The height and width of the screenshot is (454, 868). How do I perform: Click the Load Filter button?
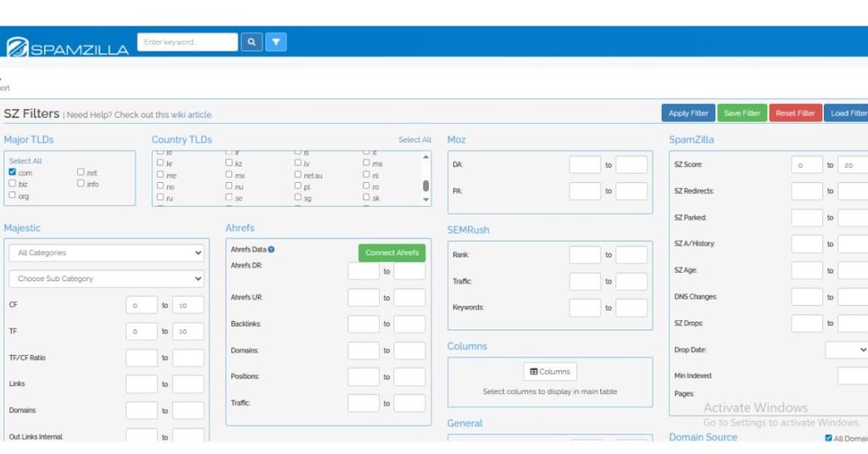[x=847, y=113]
